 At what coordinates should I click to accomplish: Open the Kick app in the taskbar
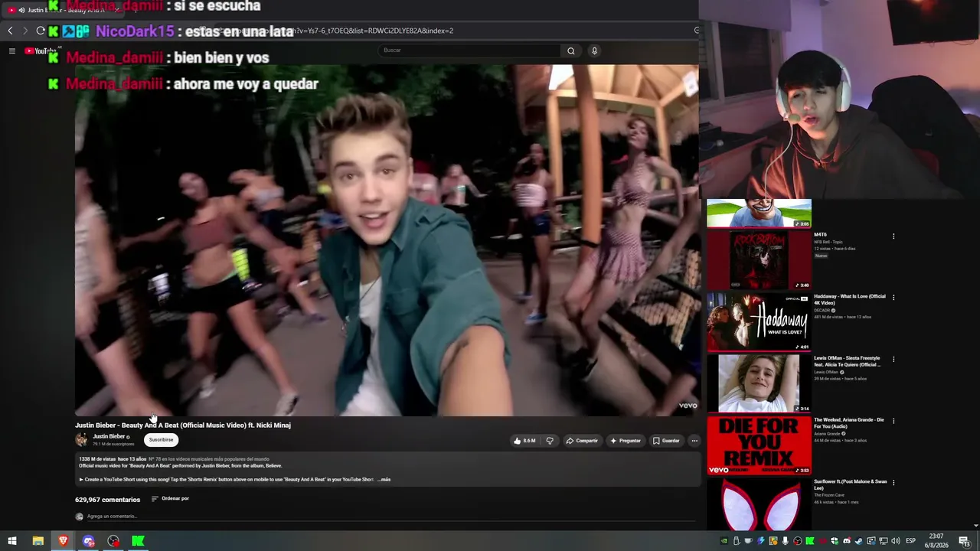138,541
